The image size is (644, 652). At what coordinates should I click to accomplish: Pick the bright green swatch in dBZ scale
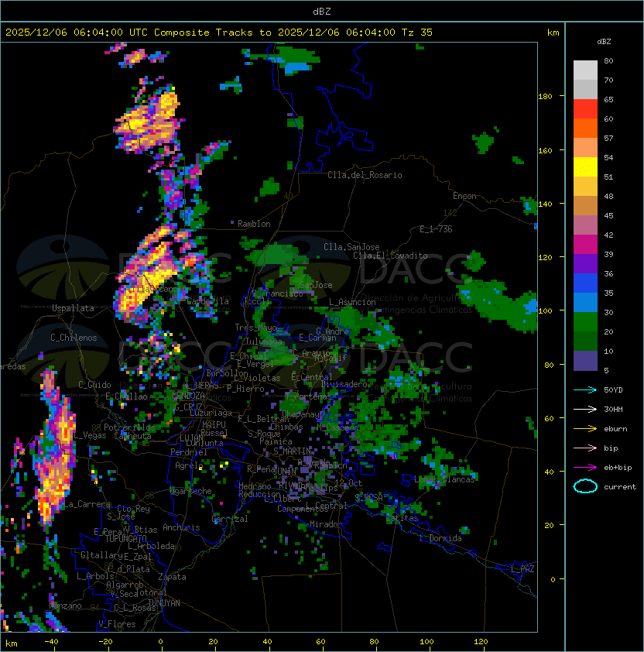(585, 322)
